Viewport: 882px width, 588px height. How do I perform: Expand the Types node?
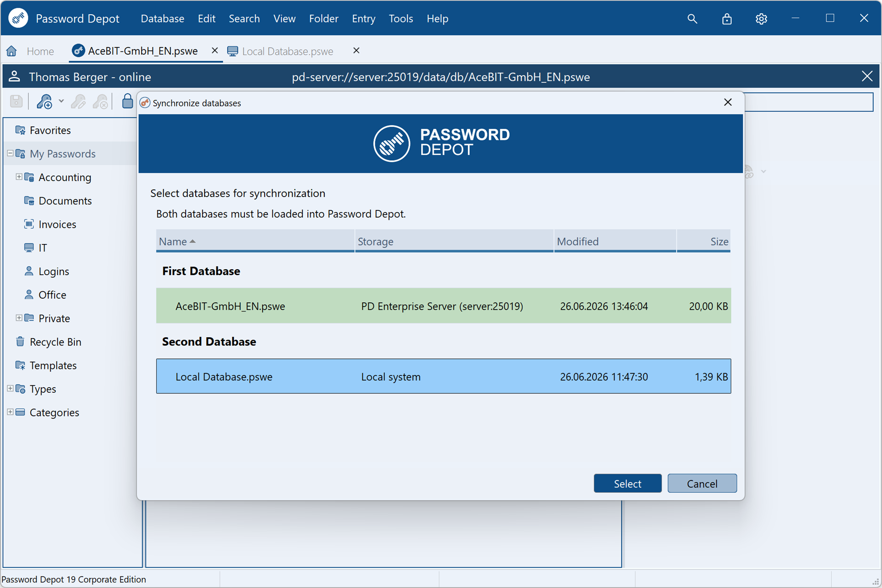10,388
